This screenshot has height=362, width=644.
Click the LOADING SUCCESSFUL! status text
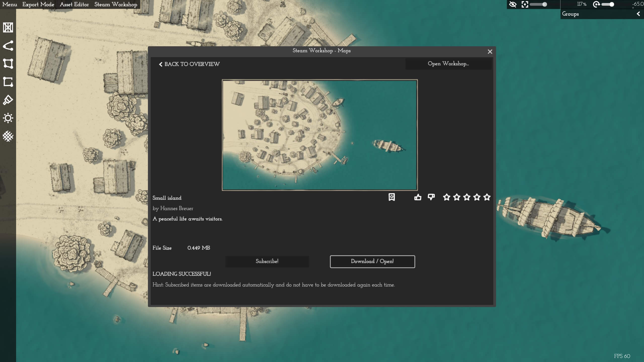coord(182,274)
